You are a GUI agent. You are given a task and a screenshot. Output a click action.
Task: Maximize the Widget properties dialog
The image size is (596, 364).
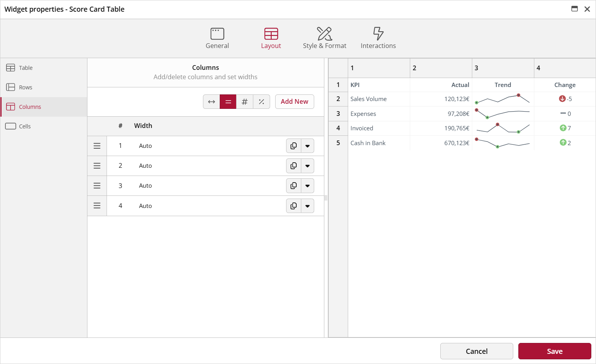coord(575,9)
